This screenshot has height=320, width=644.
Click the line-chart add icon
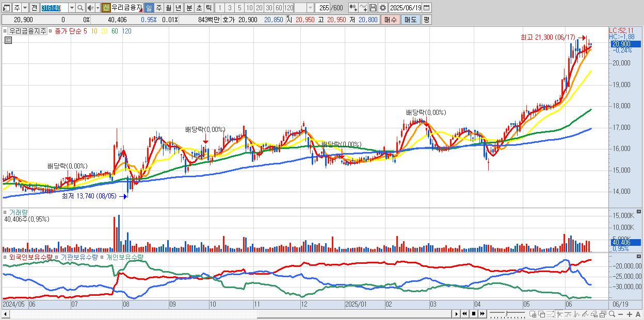coord(363,8)
